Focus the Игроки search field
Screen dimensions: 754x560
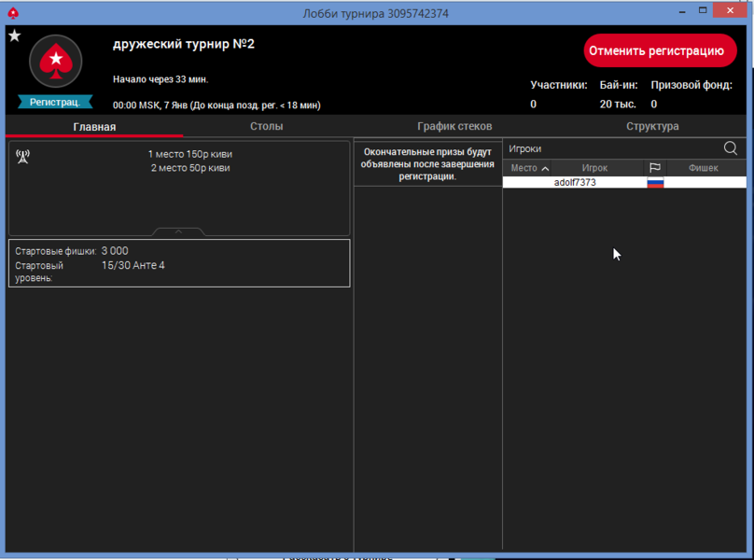click(x=611, y=148)
